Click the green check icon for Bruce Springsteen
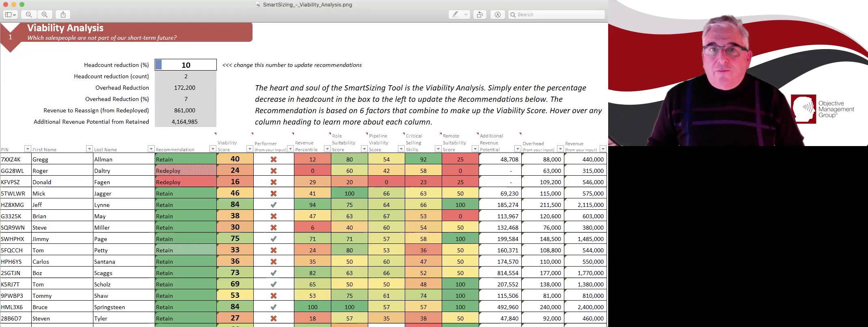 click(x=274, y=307)
